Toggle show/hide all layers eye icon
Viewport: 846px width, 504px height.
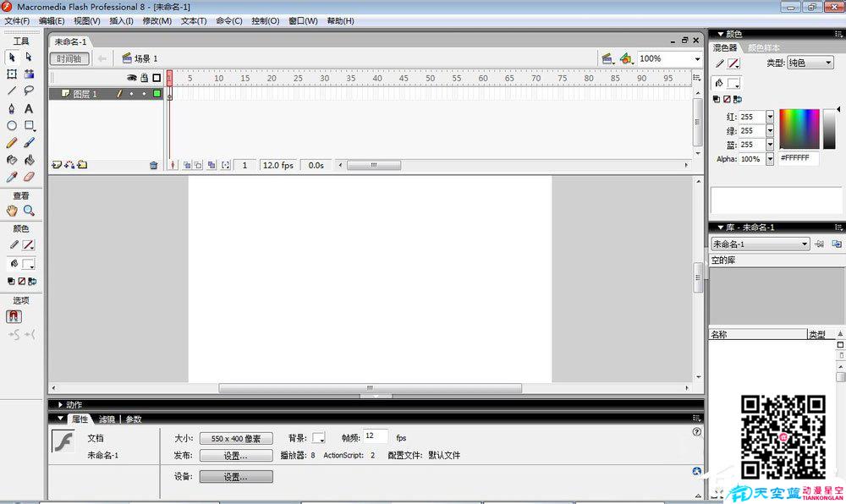tap(131, 78)
